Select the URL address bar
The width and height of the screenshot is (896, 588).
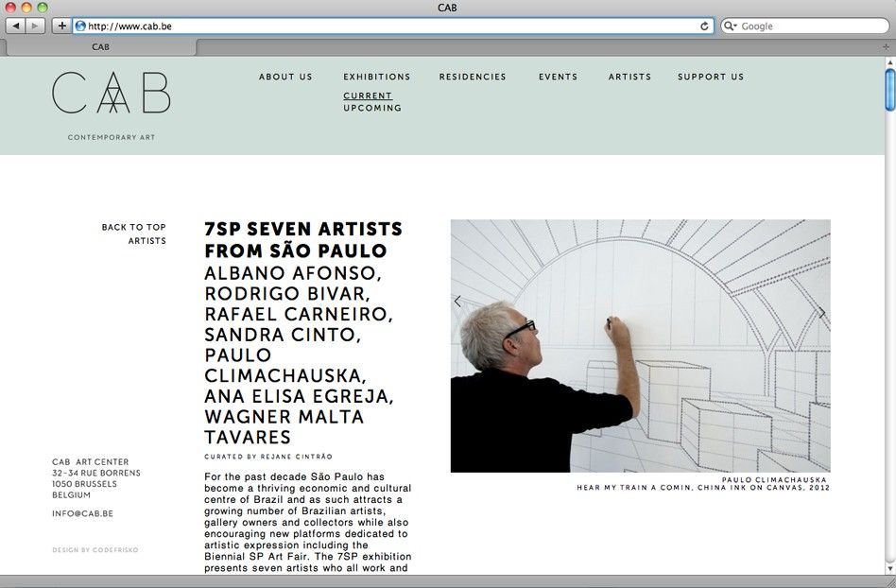393,26
